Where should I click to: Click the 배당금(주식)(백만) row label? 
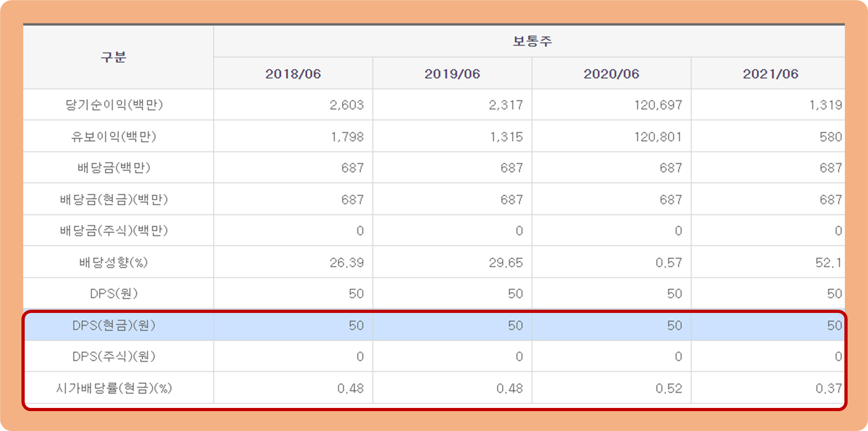click(x=114, y=230)
